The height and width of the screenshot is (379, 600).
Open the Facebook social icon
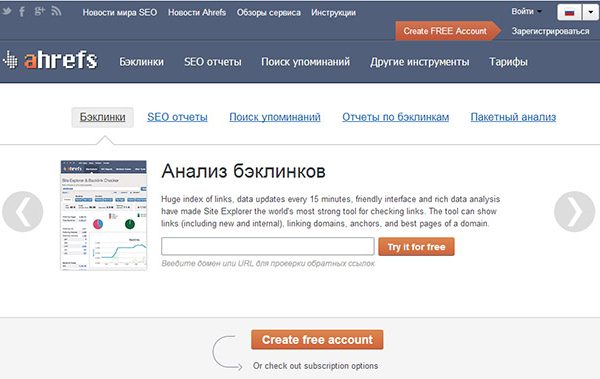[22, 11]
